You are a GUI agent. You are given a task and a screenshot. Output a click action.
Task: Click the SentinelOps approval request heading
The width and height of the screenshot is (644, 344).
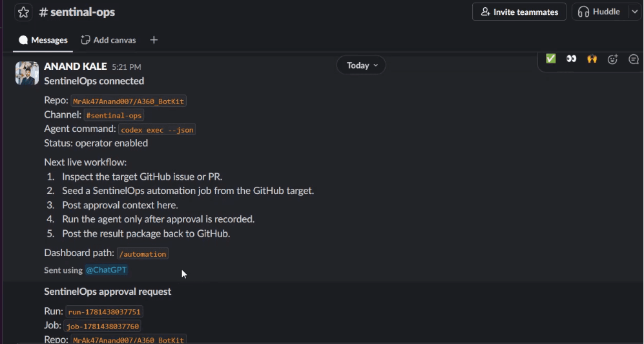(108, 292)
